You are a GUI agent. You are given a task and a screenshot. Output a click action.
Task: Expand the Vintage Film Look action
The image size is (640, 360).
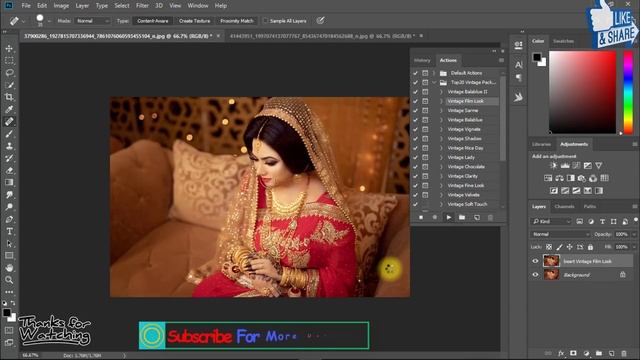coord(441,101)
